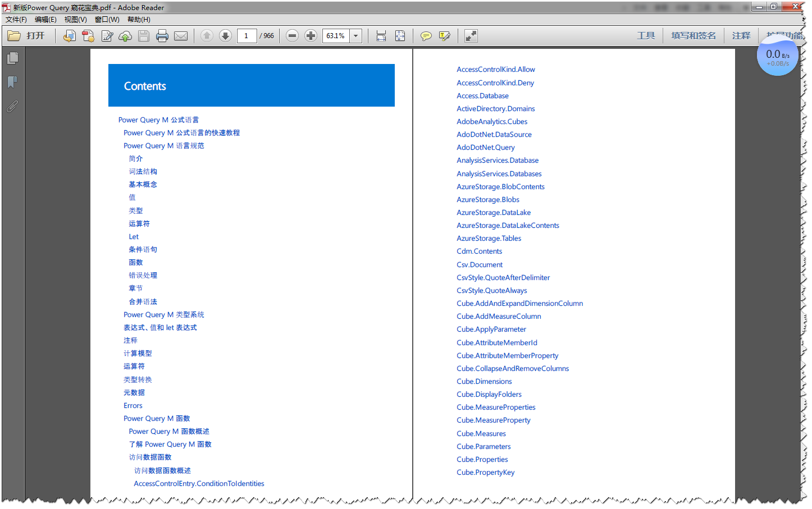
Task: Click the Open file folder button
Action: pos(26,36)
